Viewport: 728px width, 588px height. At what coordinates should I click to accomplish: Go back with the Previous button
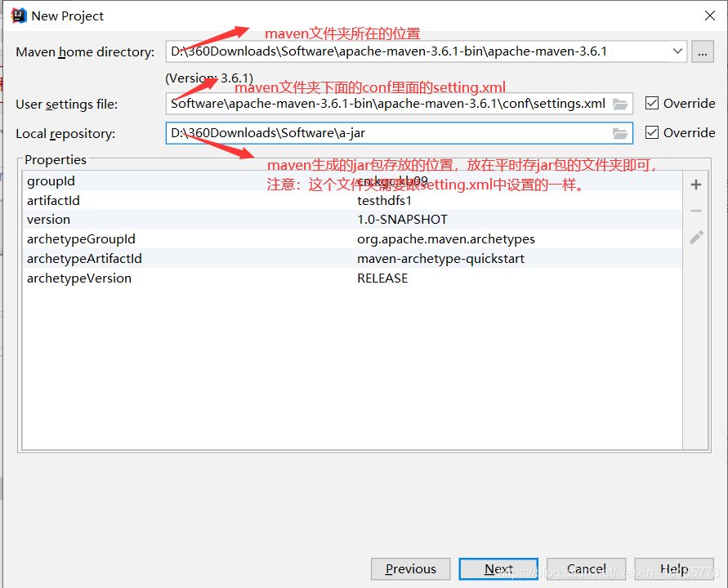pos(410,569)
